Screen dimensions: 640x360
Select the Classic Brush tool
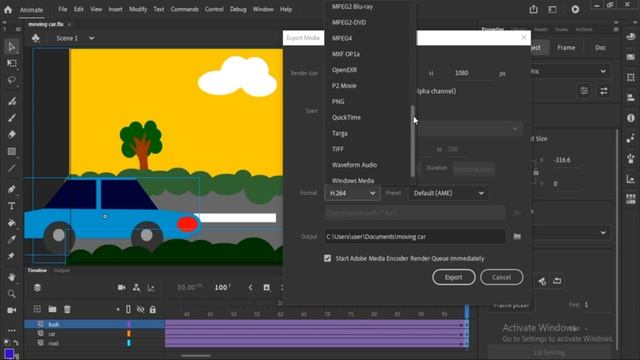(x=11, y=118)
